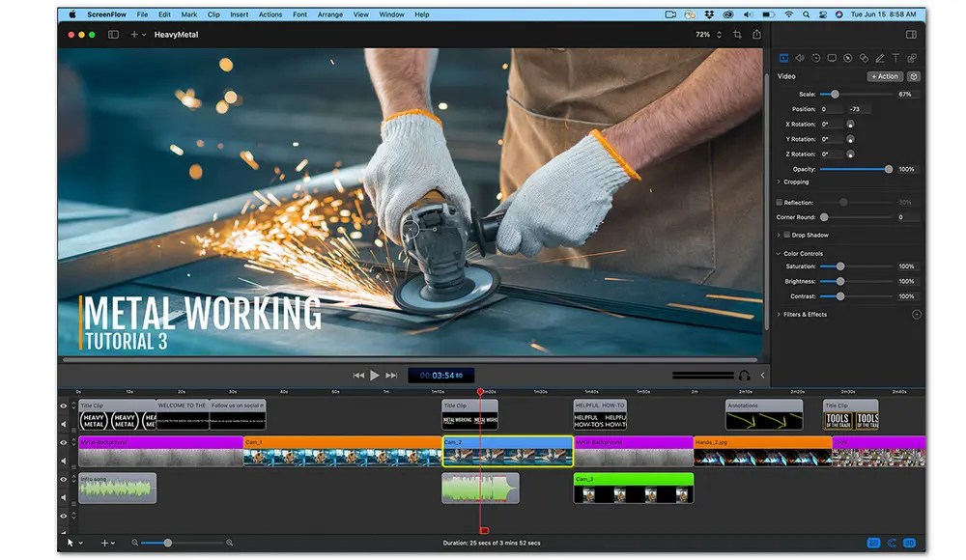Click the Screen Recording properties icon
Image resolution: width=966 pixels, height=560 pixels.
coord(833,58)
